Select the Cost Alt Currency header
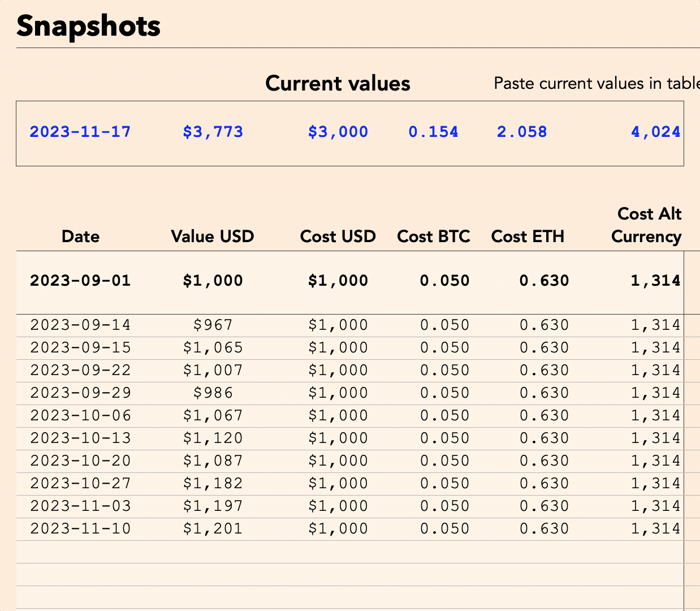This screenshot has height=611, width=700. pos(646,225)
